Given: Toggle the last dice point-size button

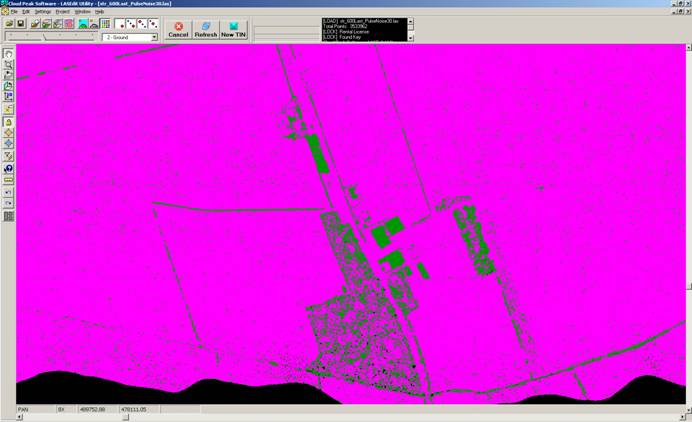Looking at the screenshot, I should 152,23.
